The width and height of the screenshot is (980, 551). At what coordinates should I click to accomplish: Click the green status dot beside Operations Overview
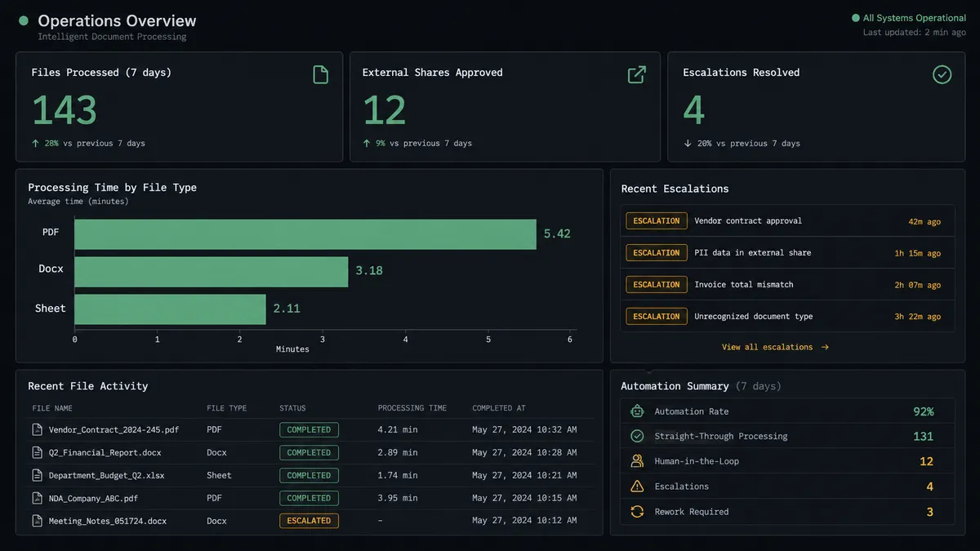click(x=24, y=21)
